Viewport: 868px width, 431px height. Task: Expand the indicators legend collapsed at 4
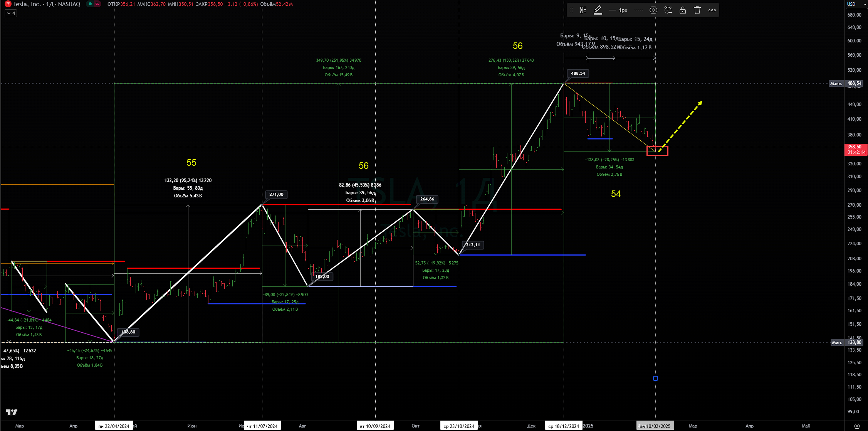[11, 13]
